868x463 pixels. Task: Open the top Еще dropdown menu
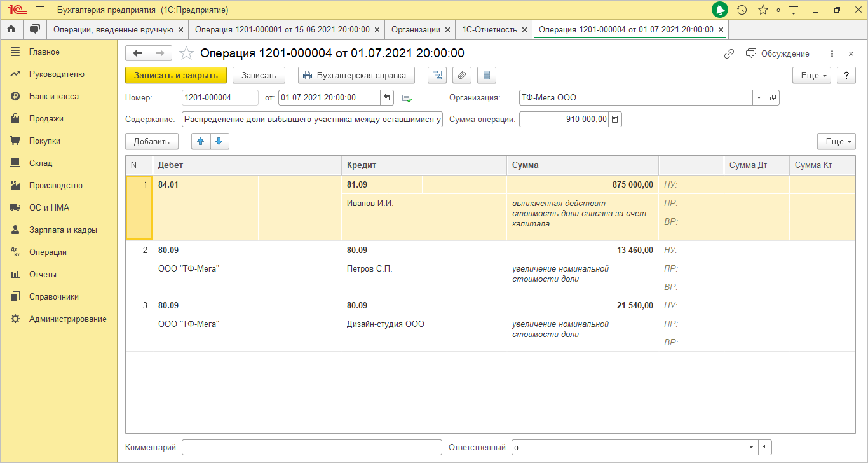(x=812, y=75)
